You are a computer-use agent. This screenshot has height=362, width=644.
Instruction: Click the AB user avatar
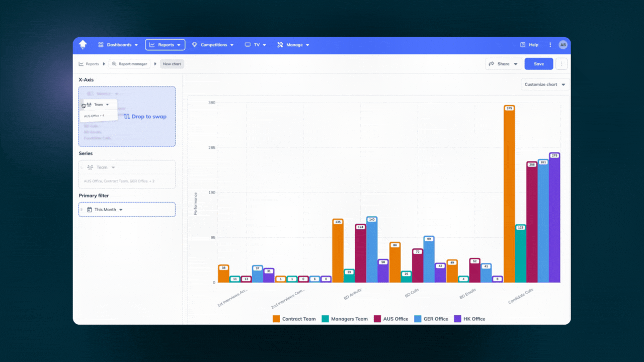562,44
